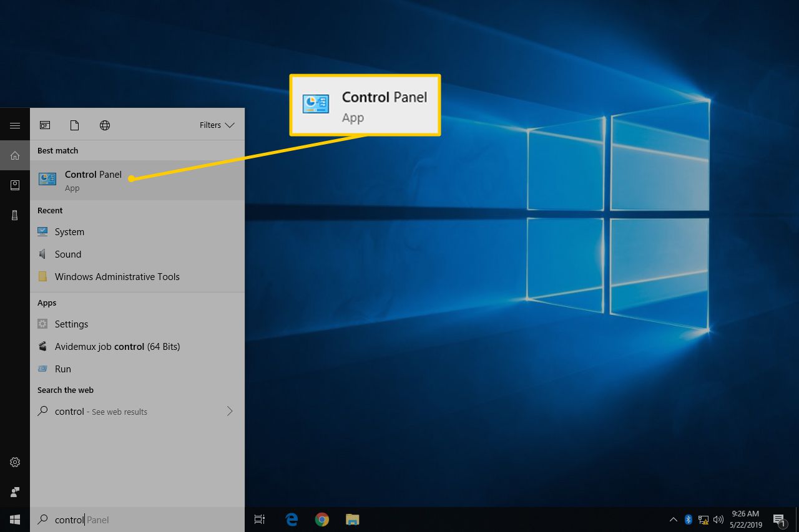This screenshot has width=799, height=532.
Task: Show hidden system tray icons
Action: 673,520
